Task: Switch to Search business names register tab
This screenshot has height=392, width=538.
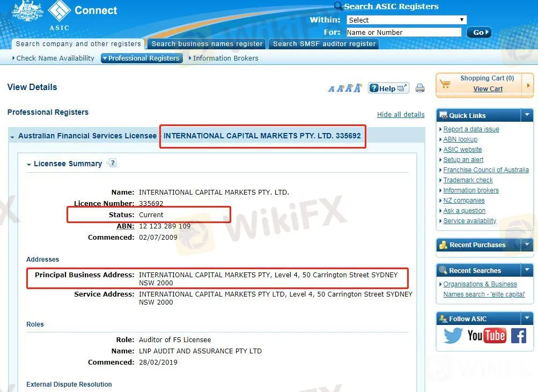Action: (x=207, y=44)
